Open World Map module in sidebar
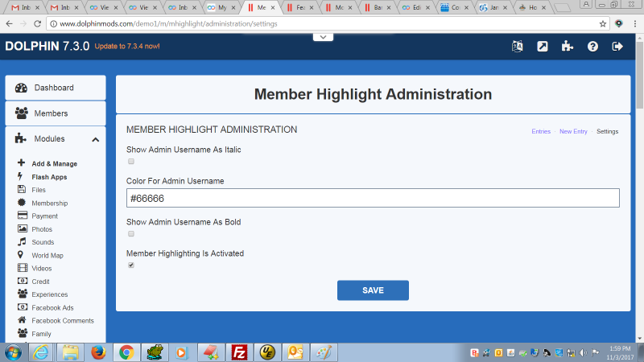The image size is (644, 362). click(47, 255)
